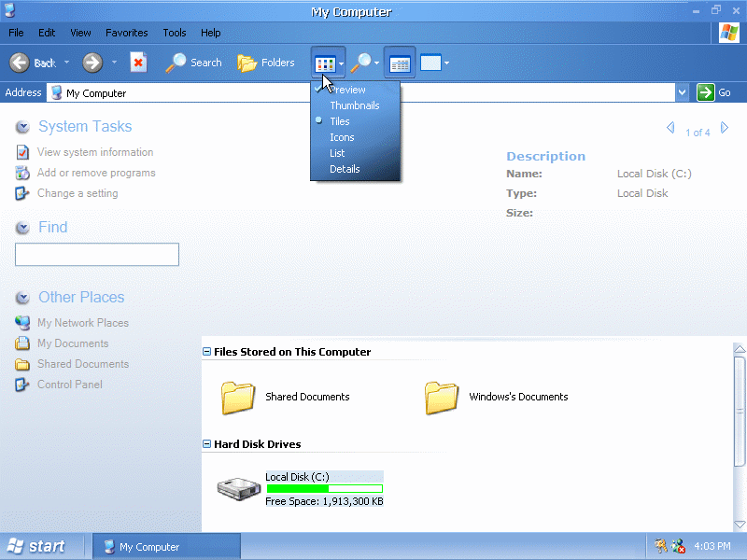Screen dimensions: 747x560
Task: Select the Shared Documents folder tile
Action: click(x=285, y=398)
